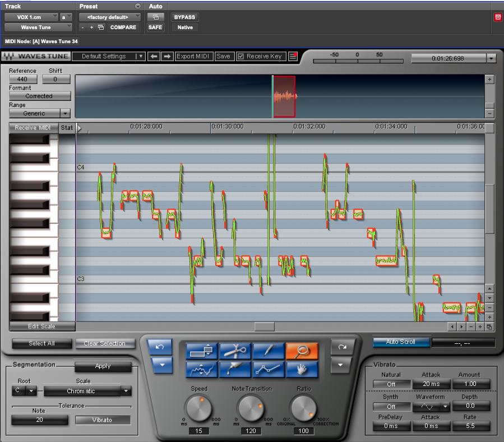Click the Ratio knob
This screenshot has height=442, width=504.
coord(303,408)
